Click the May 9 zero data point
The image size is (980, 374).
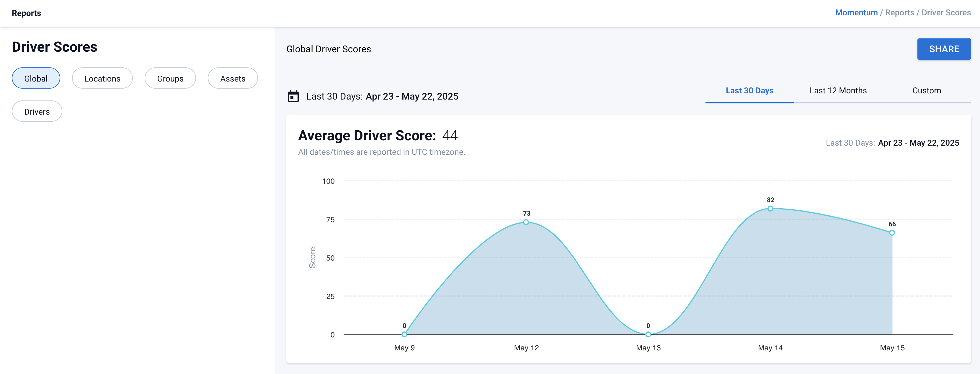click(x=404, y=334)
